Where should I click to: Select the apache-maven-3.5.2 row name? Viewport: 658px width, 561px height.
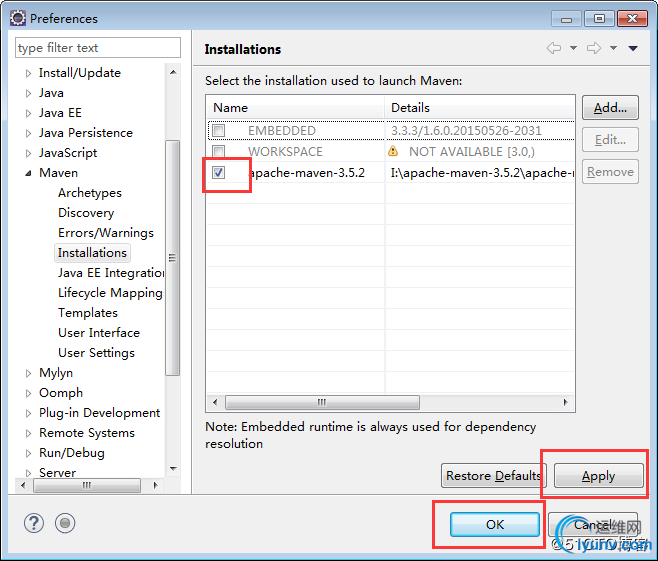(307, 172)
